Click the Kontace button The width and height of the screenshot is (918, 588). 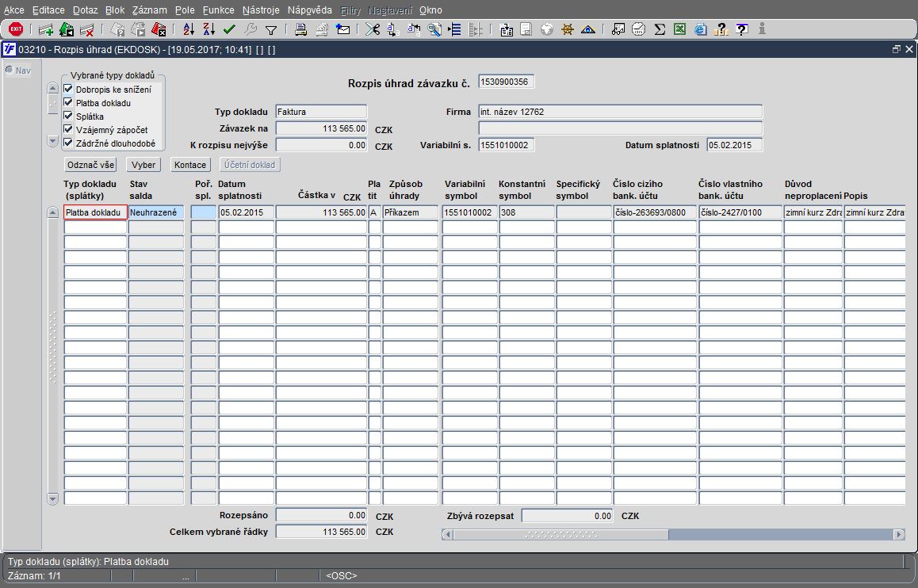(x=190, y=165)
